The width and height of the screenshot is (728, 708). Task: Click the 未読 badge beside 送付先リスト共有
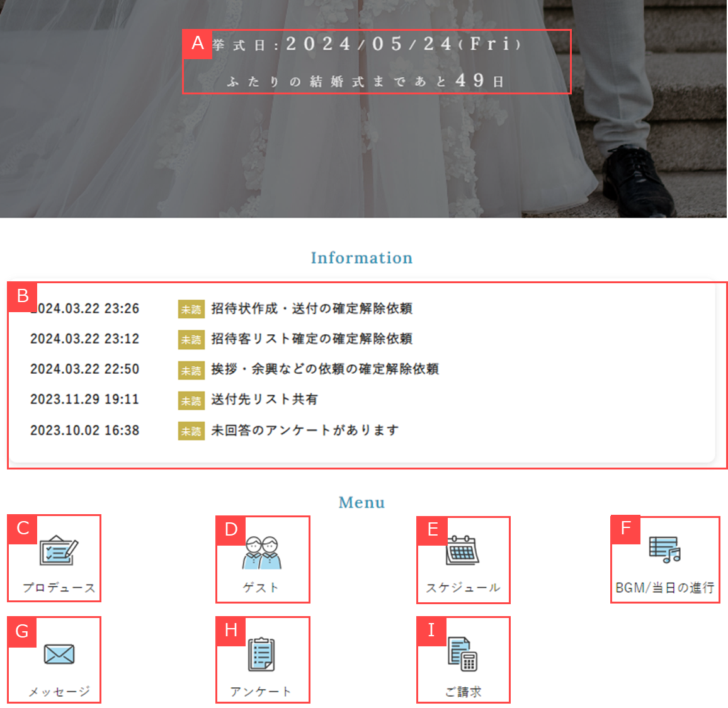[191, 400]
